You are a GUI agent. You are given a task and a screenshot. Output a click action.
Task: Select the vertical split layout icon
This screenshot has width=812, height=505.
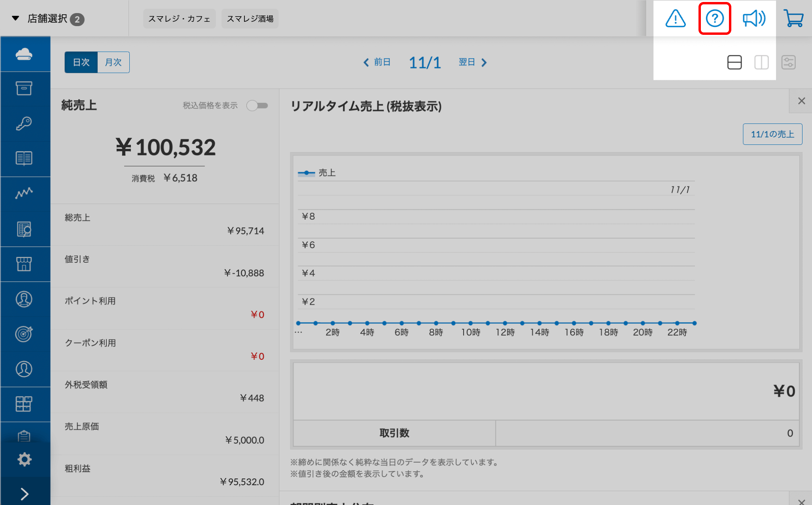click(761, 62)
